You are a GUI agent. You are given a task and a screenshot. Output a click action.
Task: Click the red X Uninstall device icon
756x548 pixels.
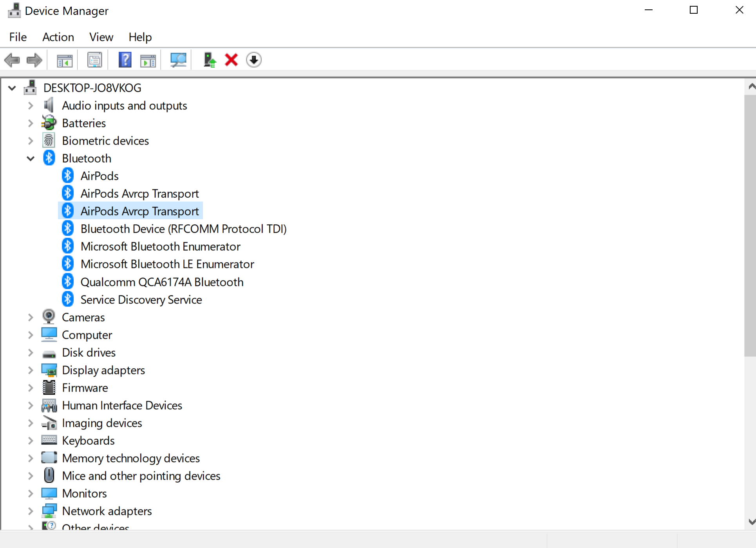tap(231, 60)
